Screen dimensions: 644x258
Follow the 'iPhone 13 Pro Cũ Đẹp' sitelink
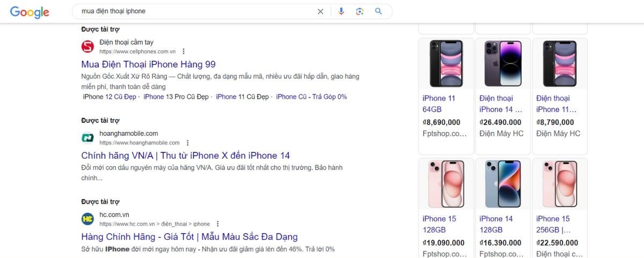pos(176,97)
